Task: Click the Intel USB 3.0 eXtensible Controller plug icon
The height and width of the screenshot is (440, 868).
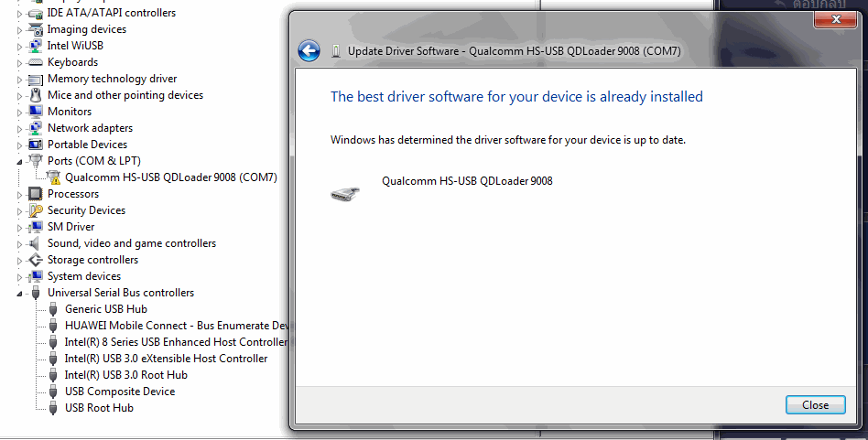Action: pyautogui.click(x=53, y=359)
